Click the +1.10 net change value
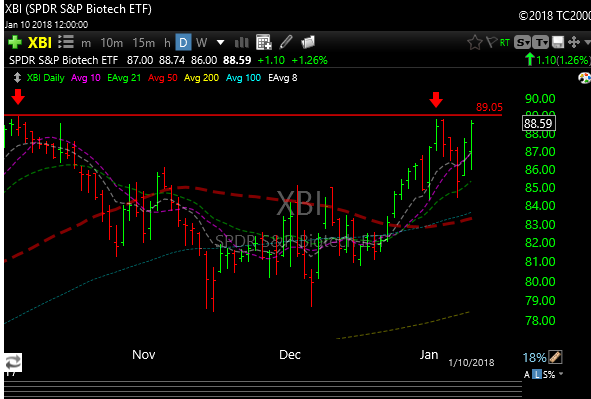Image resolution: width=591 pixels, height=399 pixels. click(271, 60)
